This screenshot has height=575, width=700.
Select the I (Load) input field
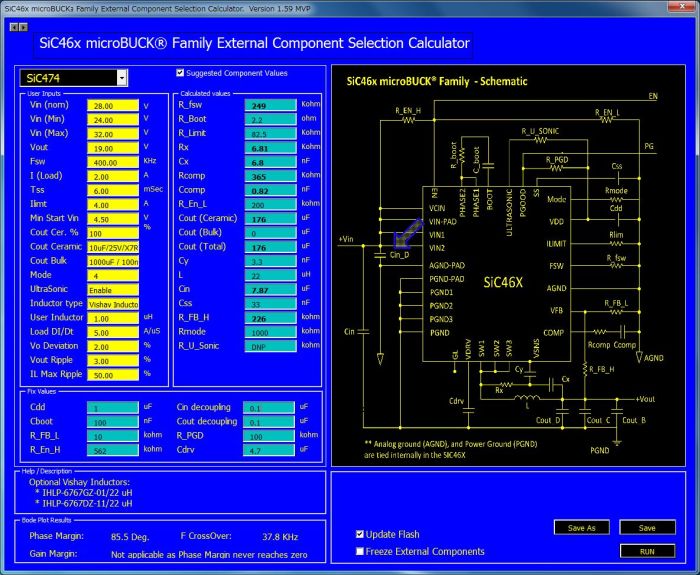click(x=113, y=176)
